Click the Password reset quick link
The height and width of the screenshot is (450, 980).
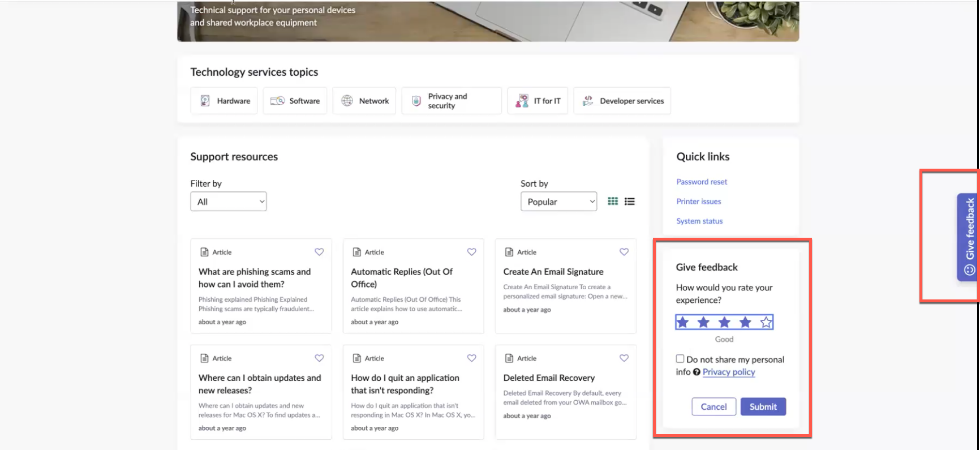tap(702, 182)
